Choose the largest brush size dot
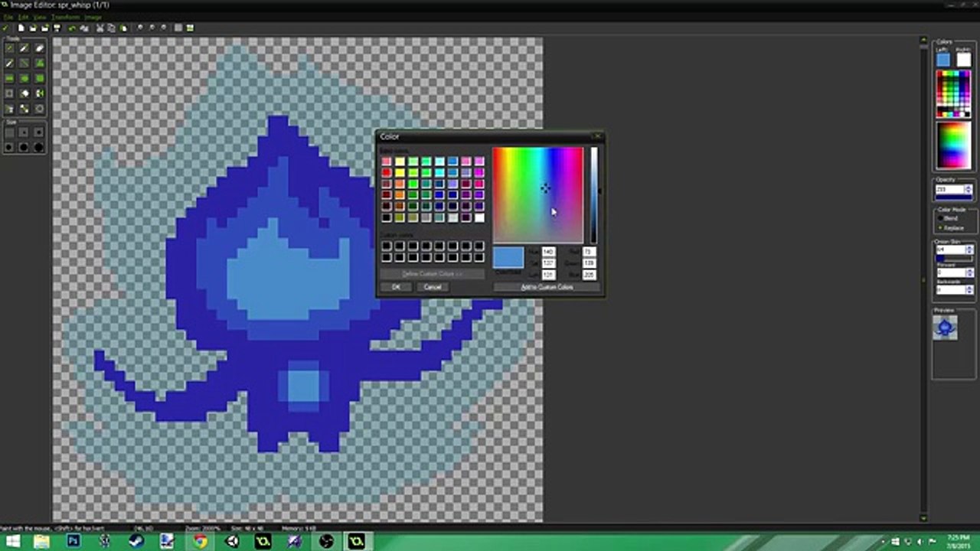This screenshot has width=980, height=551. point(40,147)
